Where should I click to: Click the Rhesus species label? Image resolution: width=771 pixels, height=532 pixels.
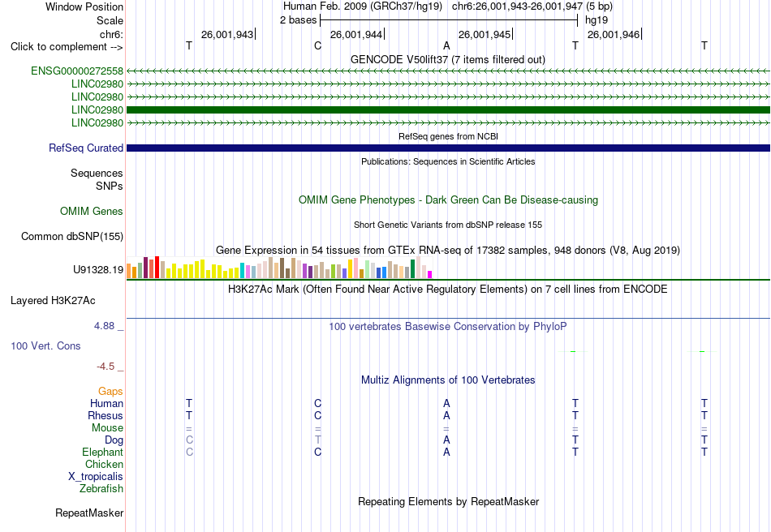coord(106,415)
